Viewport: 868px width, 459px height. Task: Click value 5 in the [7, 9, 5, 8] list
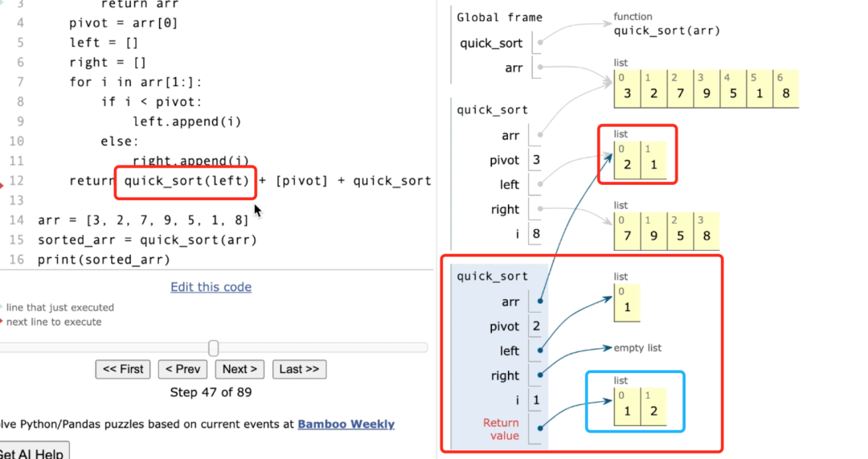coord(680,236)
